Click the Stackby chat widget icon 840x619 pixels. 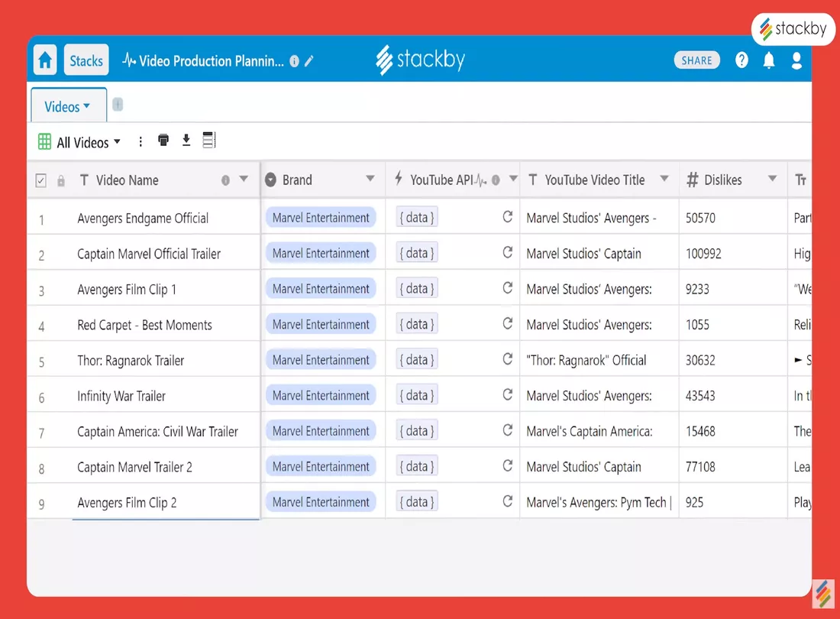823,594
